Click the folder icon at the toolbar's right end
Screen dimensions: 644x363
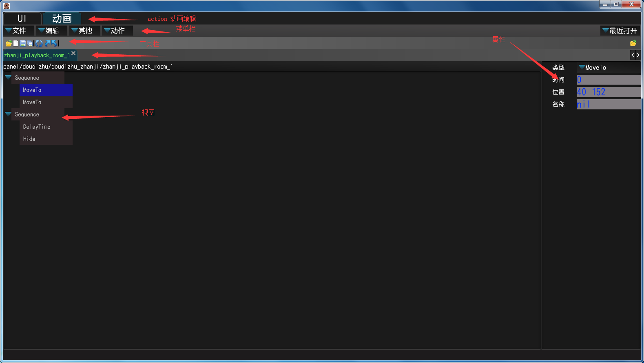[x=633, y=43]
